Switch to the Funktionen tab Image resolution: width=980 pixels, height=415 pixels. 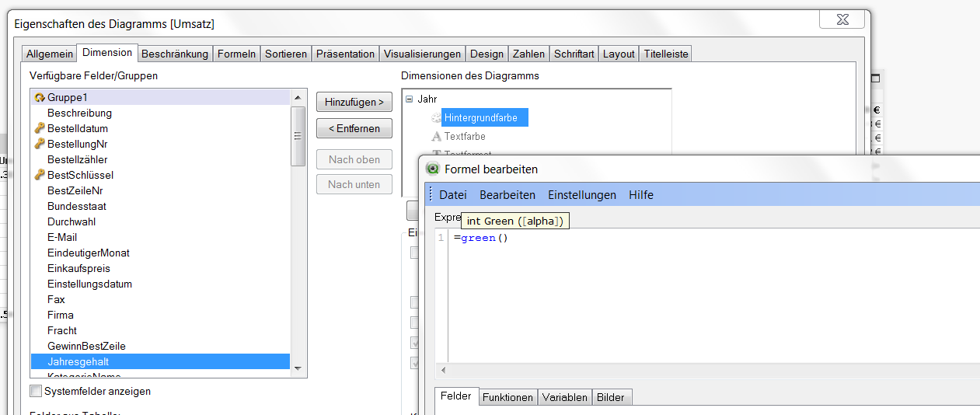coord(508,397)
